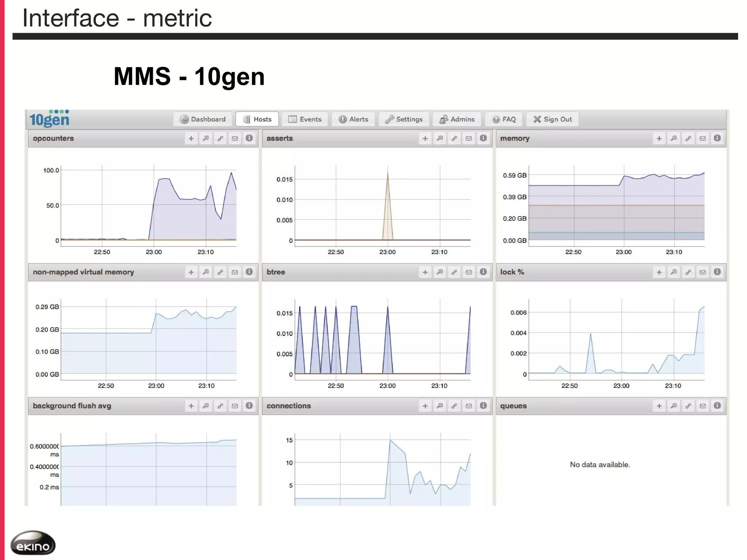Click the 'No data available.' text in queues
This screenshot has width=747, height=560.
600,464
